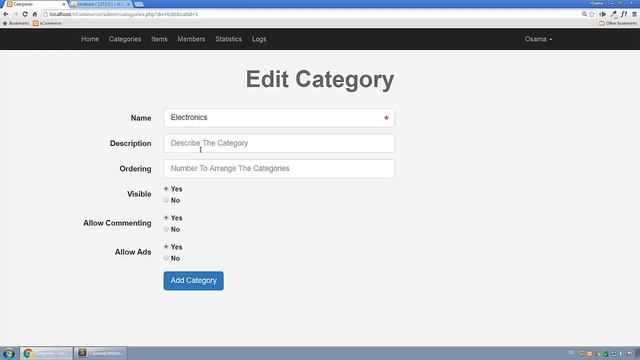Image resolution: width=640 pixels, height=360 pixels.
Task: Click the Allow Commenting label
Action: 117,223
